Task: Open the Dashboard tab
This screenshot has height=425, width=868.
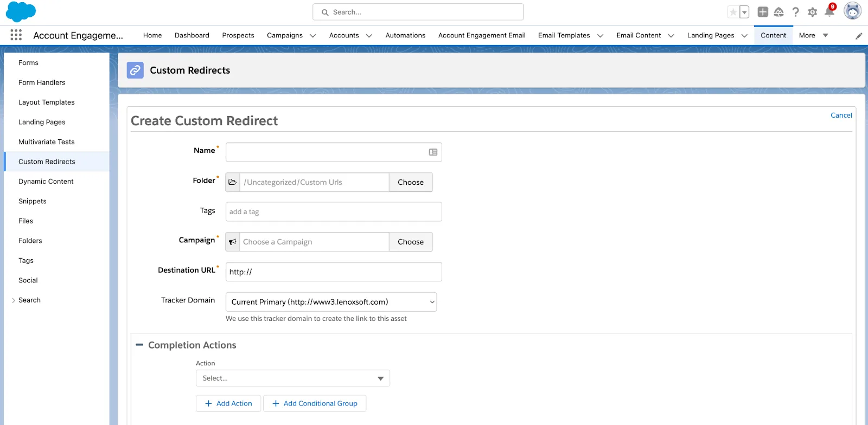Action: pyautogui.click(x=192, y=35)
